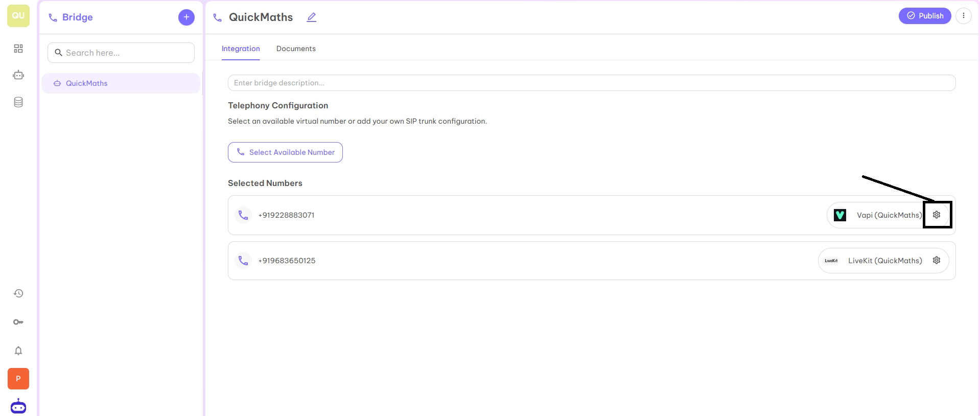Click the Bridge header phone icon

pyautogui.click(x=53, y=18)
